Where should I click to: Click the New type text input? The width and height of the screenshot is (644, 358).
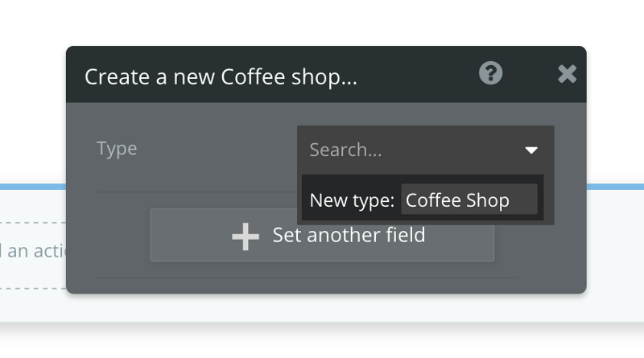coord(469,200)
